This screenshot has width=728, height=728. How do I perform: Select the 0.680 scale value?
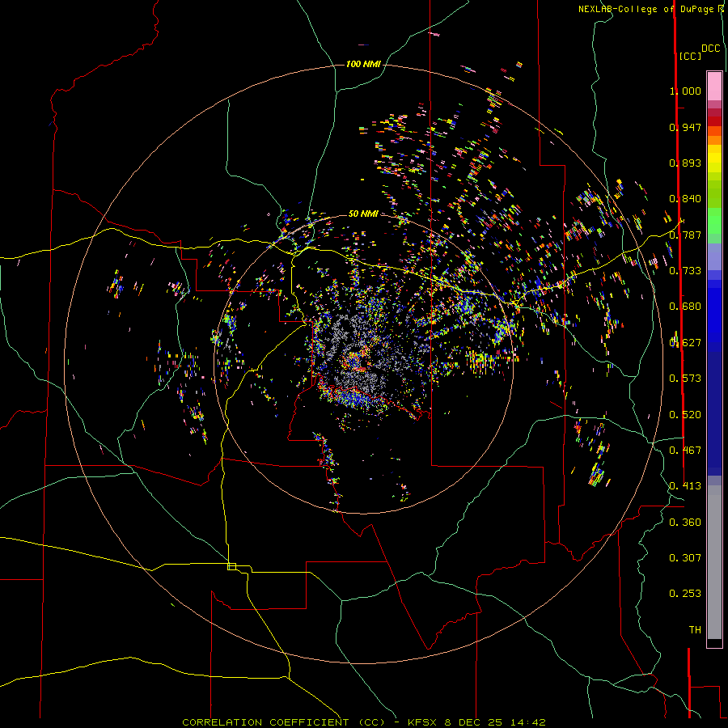685,307
